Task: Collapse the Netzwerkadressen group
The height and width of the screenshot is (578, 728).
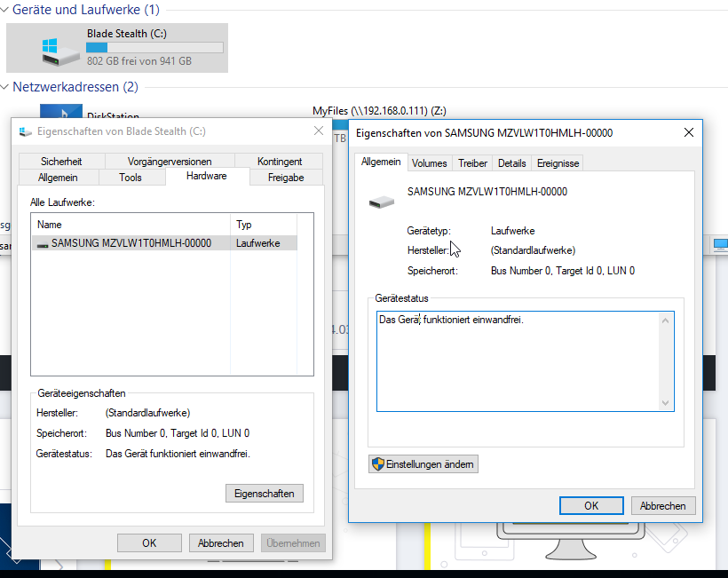Action: click(4, 87)
